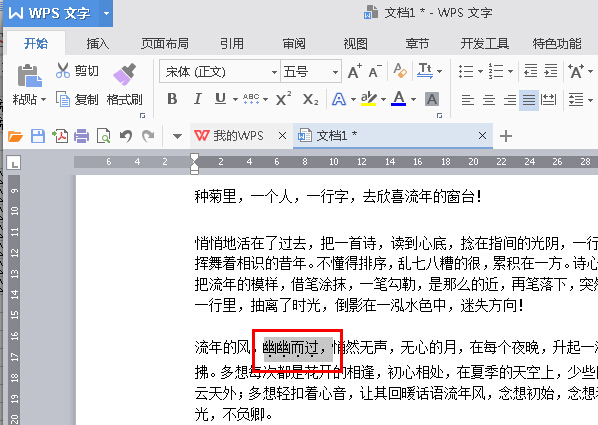This screenshot has width=598, height=425.
Task: Apply superscript with the X² icon
Action: click(283, 99)
